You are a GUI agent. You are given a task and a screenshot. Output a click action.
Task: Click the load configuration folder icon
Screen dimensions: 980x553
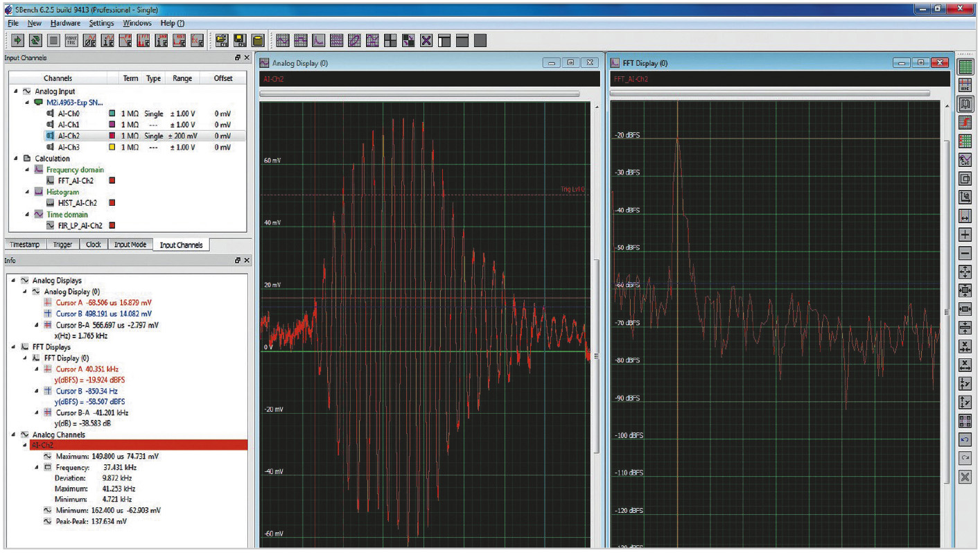click(x=222, y=40)
